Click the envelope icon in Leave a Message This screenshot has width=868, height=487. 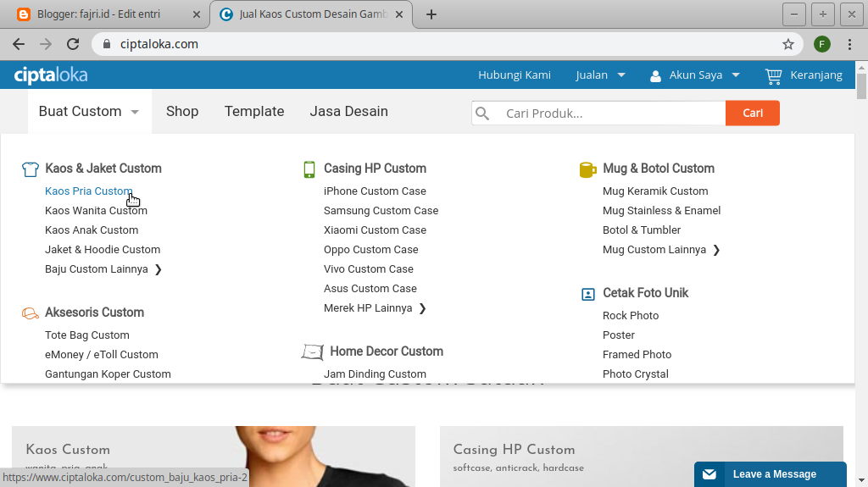click(x=709, y=474)
